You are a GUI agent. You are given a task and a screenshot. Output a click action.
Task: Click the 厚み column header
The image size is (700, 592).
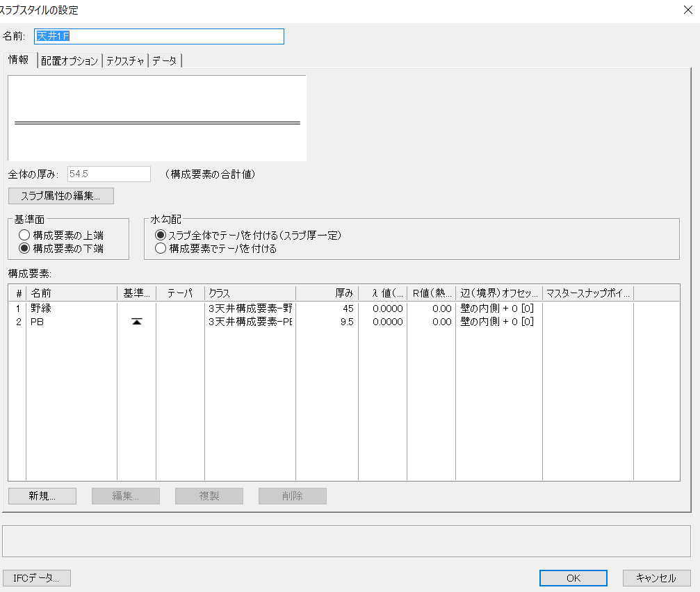(x=327, y=293)
